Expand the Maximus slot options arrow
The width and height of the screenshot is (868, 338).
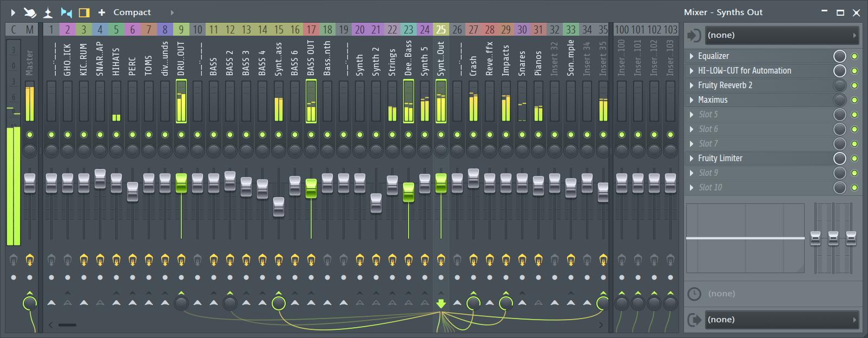point(692,100)
